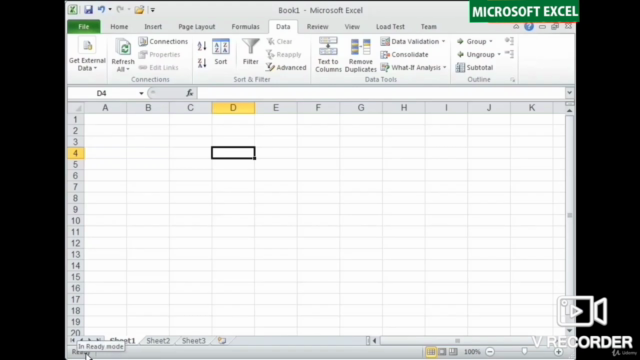
Task: Select row 10 header
Action: tap(76, 221)
